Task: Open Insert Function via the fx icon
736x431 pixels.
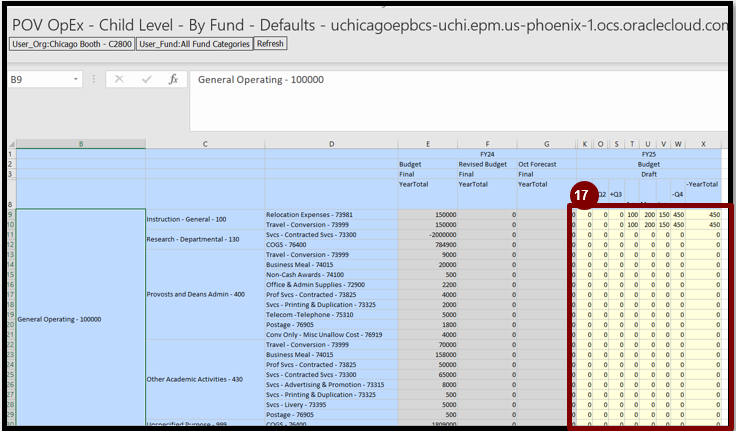Action: pos(173,79)
